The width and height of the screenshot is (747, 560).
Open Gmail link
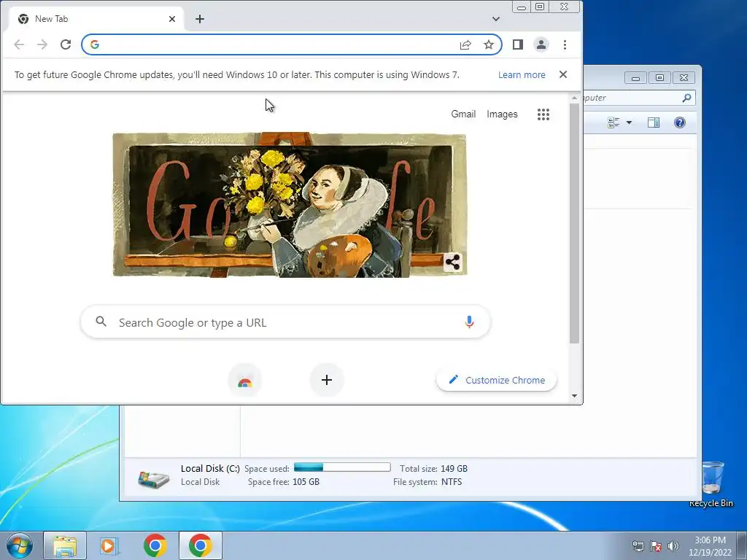(x=463, y=114)
